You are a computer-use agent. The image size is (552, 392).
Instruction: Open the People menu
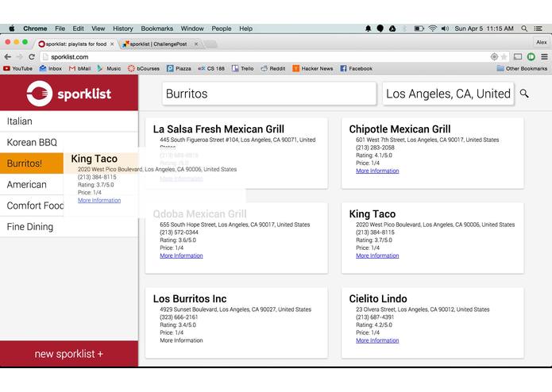221,29
